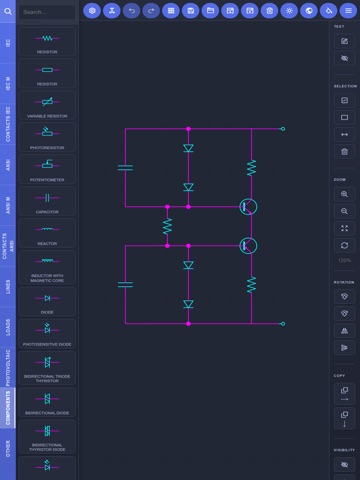Pick the zigzag Resistor component
The height and width of the screenshot is (480, 360).
coord(47,41)
